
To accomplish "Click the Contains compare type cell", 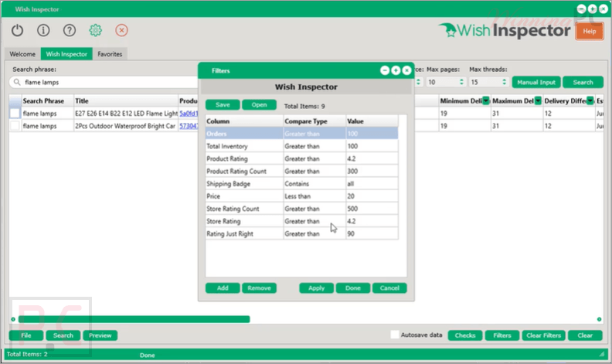I will [314, 184].
